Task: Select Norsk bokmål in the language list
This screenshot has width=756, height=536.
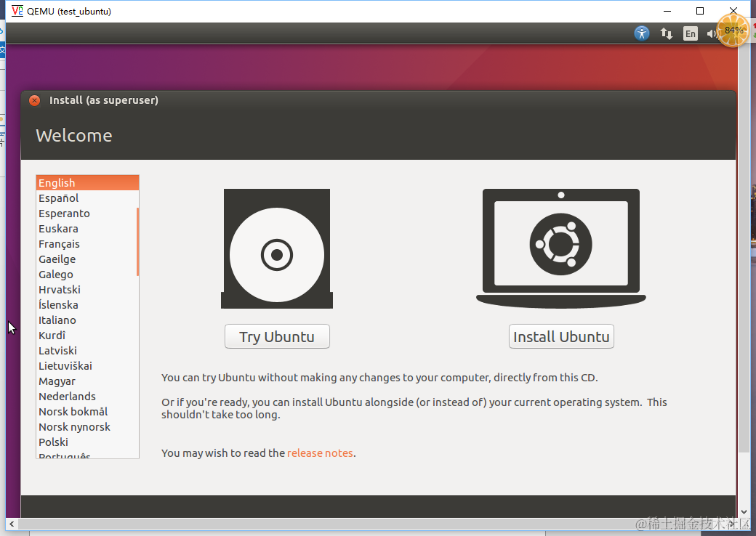Action: pos(87,412)
